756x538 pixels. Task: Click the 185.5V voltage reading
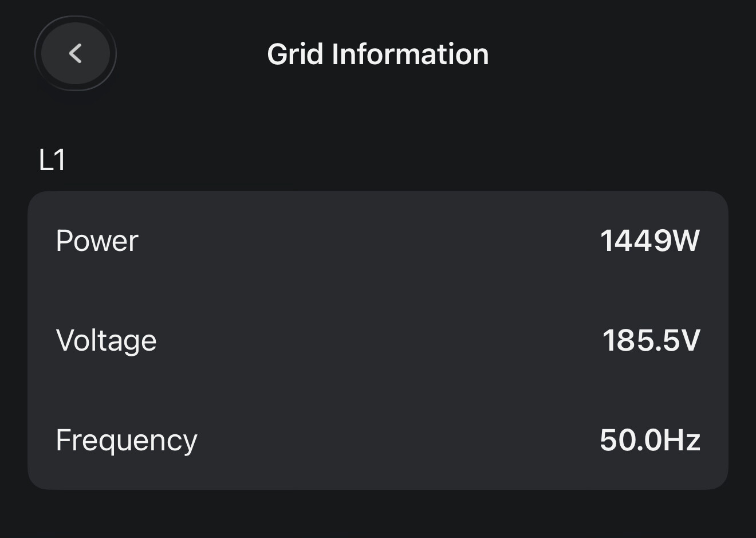[651, 340]
